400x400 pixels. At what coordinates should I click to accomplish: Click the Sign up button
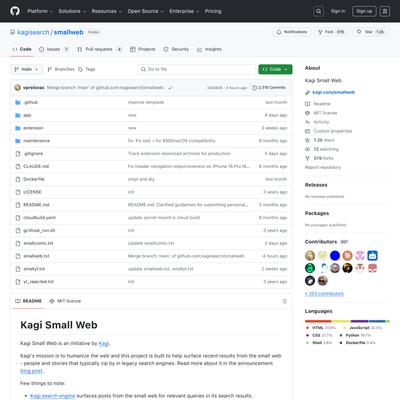[364, 11]
